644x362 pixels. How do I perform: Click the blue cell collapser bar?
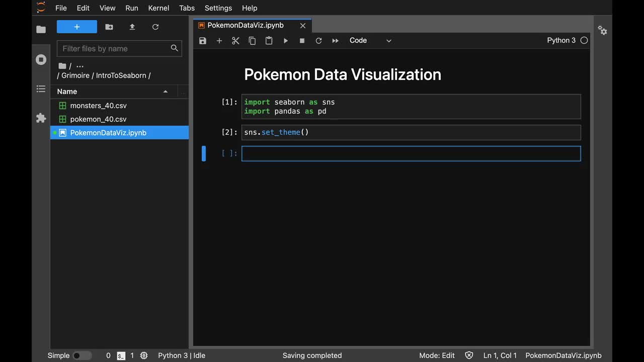click(204, 153)
